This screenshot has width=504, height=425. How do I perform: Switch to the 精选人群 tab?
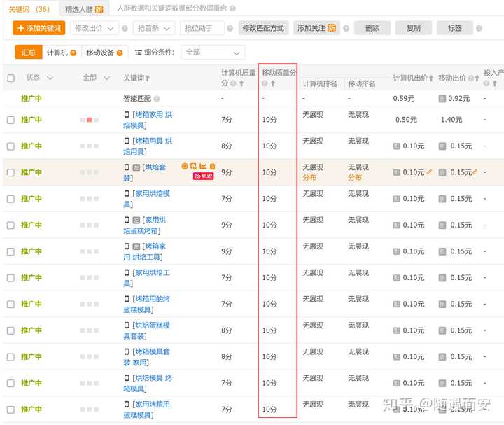tap(84, 9)
